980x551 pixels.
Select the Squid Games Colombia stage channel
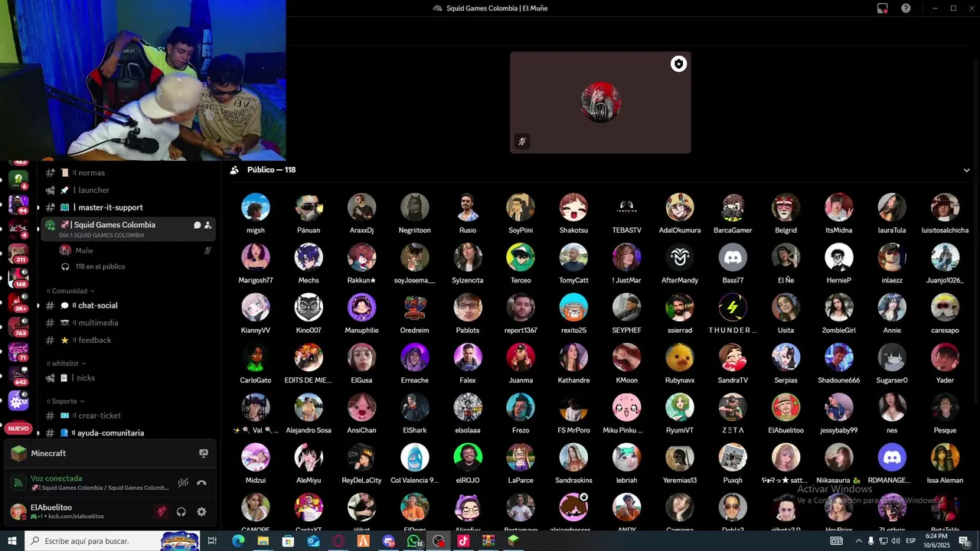128,228
